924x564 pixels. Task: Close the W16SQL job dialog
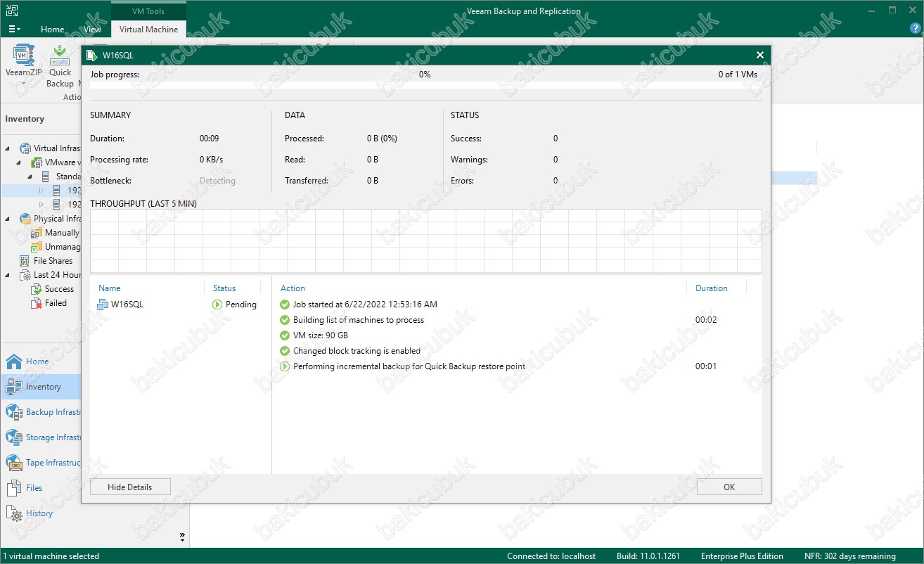click(759, 55)
